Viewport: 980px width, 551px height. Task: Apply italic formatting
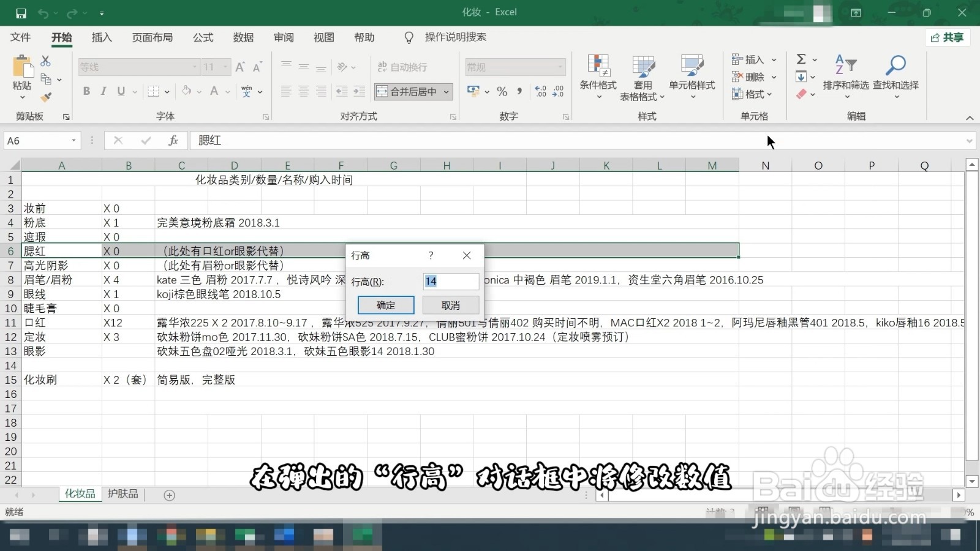click(103, 91)
